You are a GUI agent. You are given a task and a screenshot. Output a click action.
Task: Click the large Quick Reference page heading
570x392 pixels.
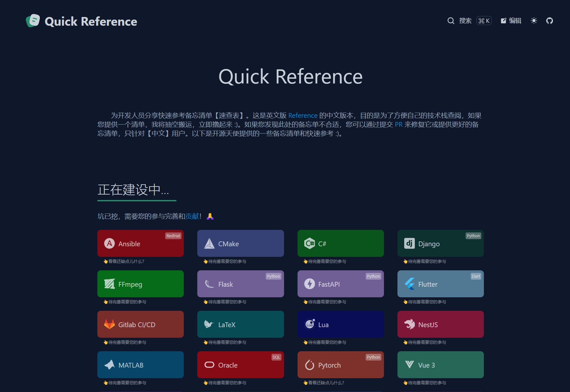[x=290, y=77]
